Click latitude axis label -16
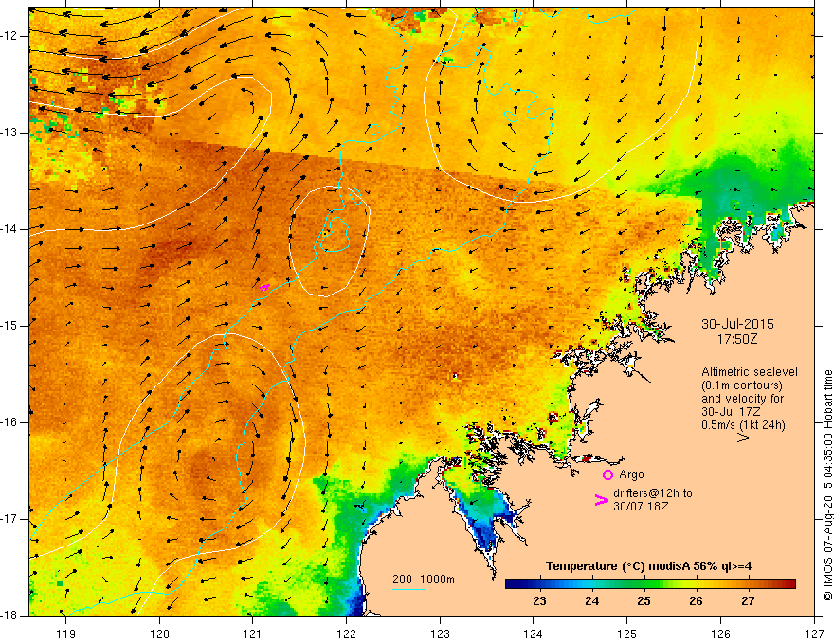Viewport: 834px width, 644px height. click(9, 422)
